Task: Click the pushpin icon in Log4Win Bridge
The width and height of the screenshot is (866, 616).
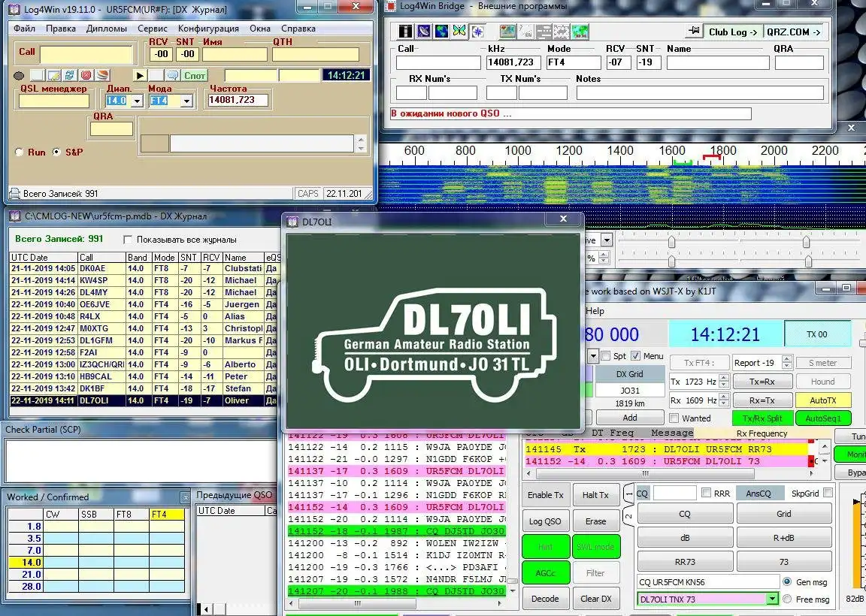Action: click(693, 32)
